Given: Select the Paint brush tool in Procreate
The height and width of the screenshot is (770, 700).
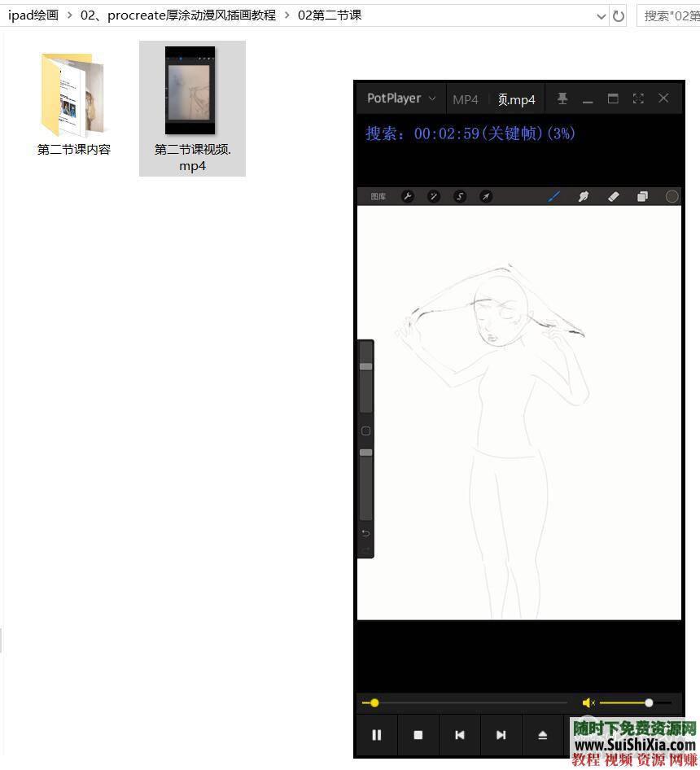Looking at the screenshot, I should click(x=554, y=196).
